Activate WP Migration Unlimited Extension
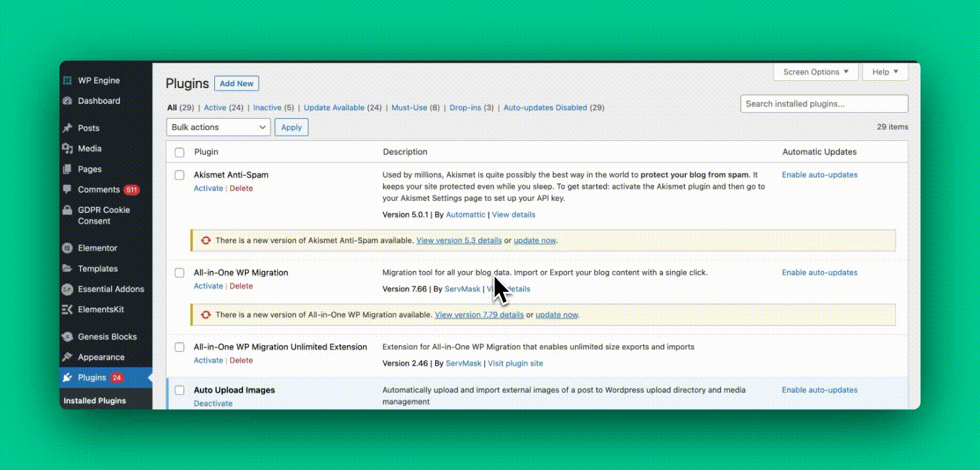 208,361
